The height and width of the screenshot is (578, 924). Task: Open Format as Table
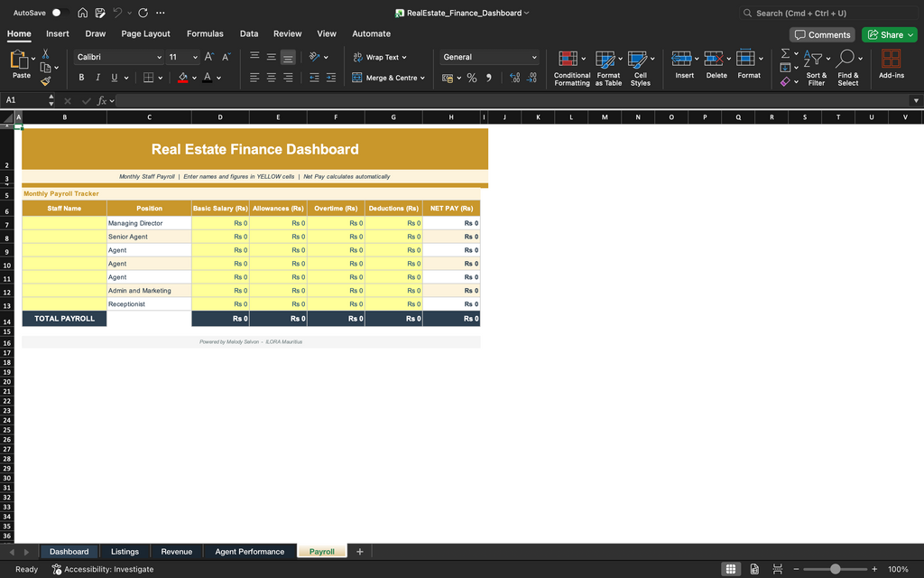tap(608, 69)
